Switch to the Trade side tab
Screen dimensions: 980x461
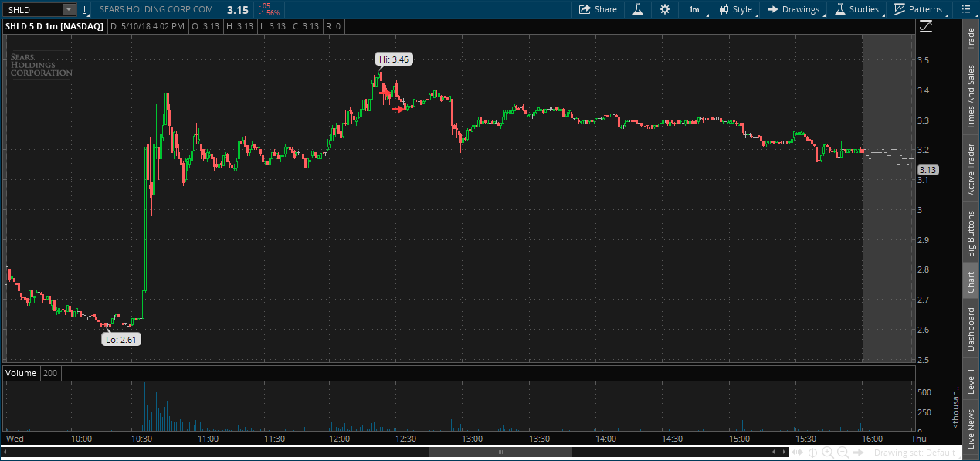point(971,39)
